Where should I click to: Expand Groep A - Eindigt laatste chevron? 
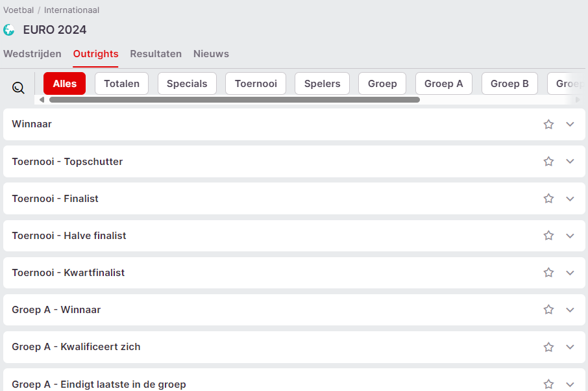click(570, 385)
